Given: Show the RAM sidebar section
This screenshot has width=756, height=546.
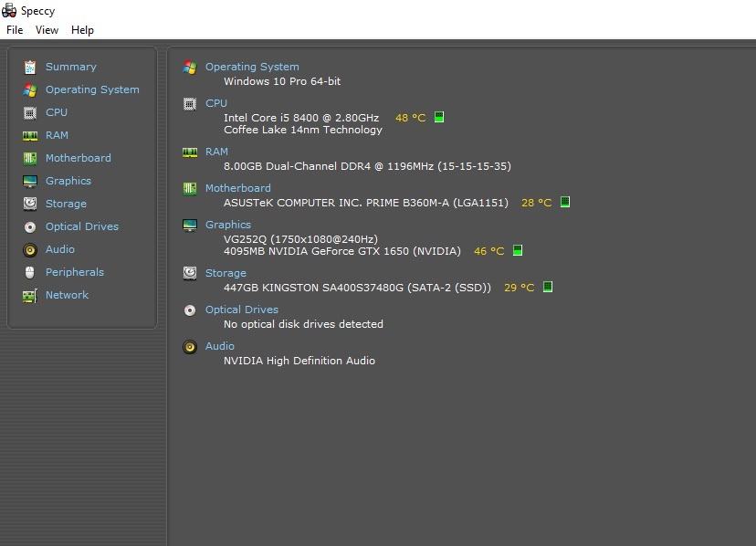Looking at the screenshot, I should [57, 135].
